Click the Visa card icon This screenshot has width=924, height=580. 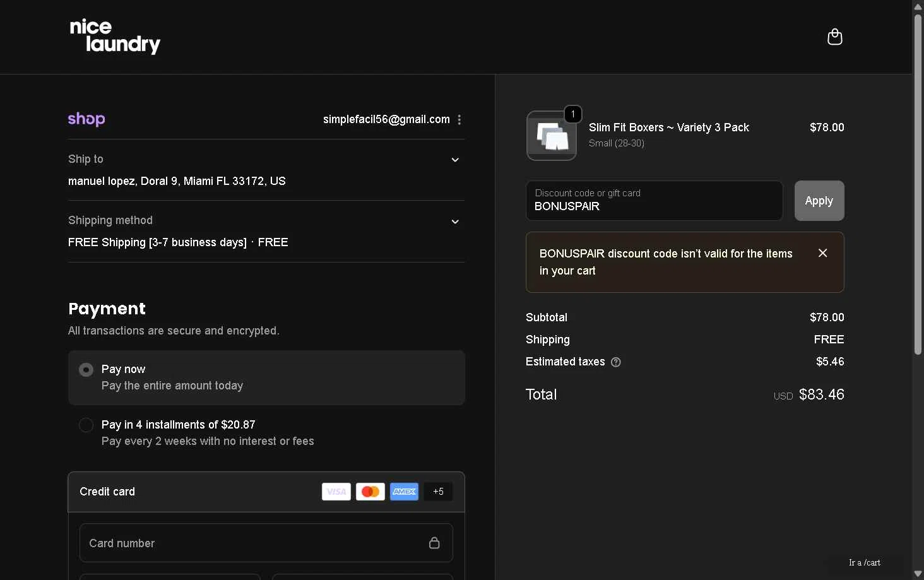(336, 492)
